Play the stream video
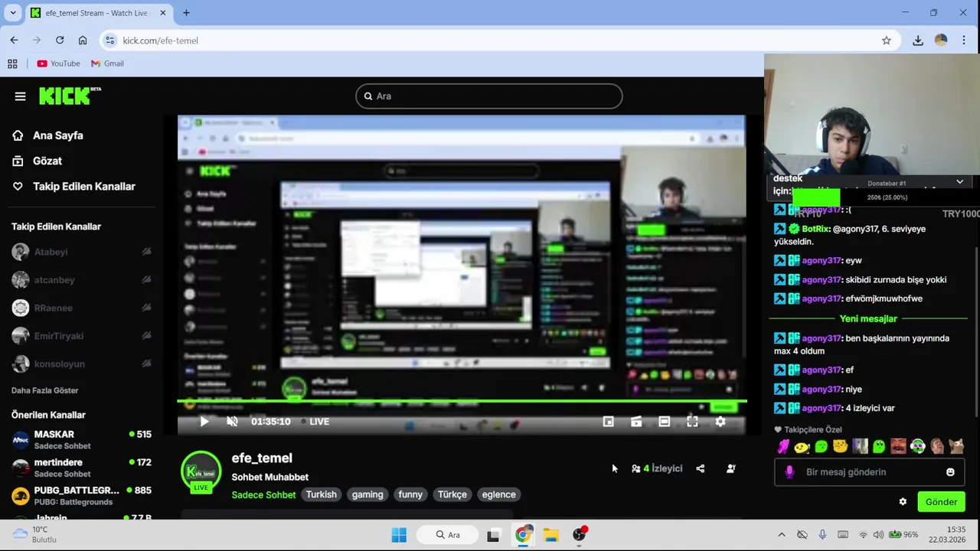This screenshot has width=980, height=551. (x=204, y=422)
